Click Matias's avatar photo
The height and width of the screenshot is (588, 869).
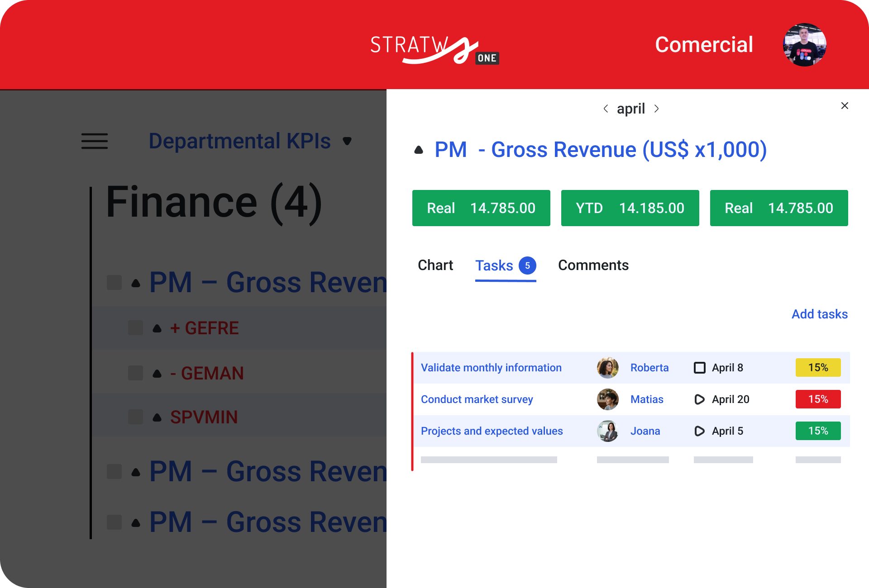607,399
